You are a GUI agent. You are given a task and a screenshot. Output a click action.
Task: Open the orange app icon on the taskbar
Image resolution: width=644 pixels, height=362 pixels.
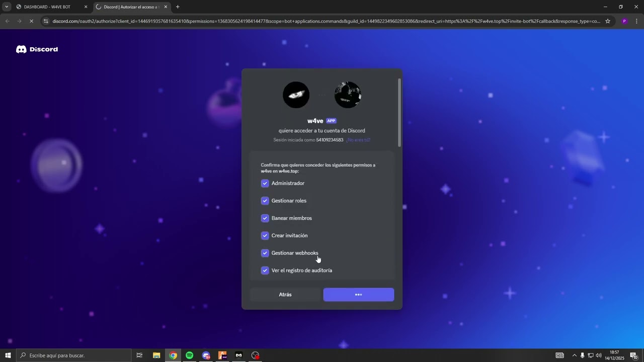pos(222,355)
